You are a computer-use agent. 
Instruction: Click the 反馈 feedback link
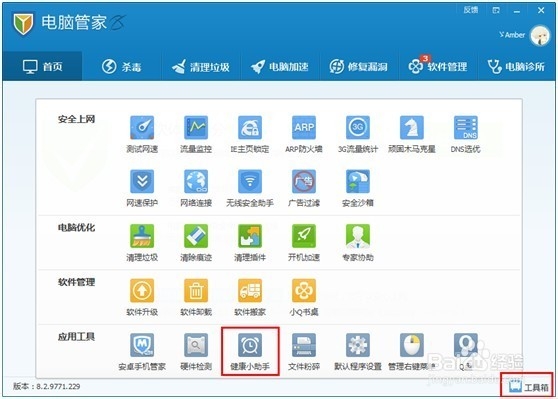coord(470,10)
